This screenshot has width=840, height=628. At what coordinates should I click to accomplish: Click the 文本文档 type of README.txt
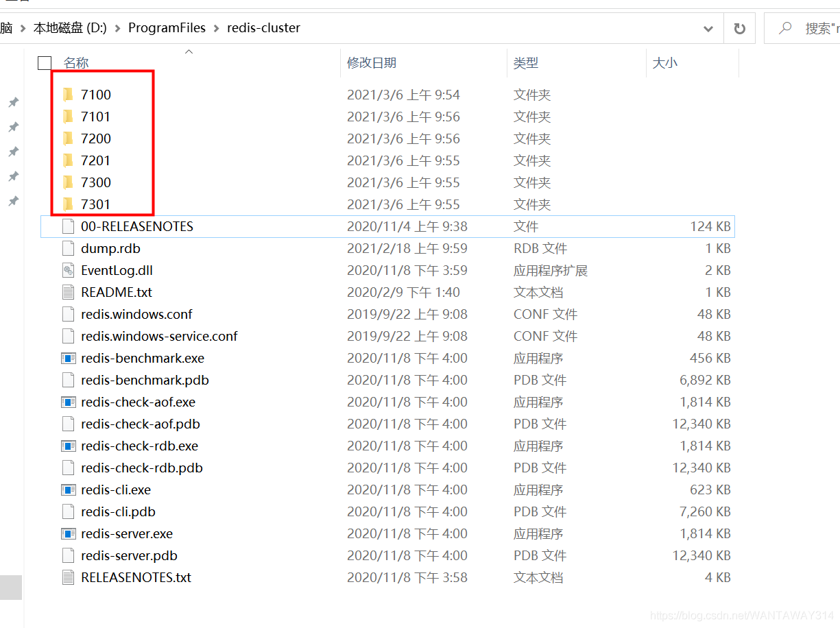pos(538,292)
